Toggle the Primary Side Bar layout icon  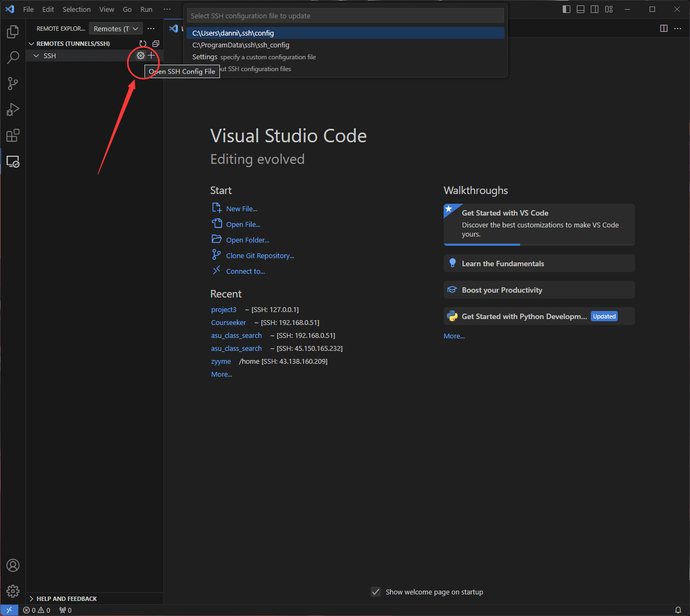click(x=567, y=9)
